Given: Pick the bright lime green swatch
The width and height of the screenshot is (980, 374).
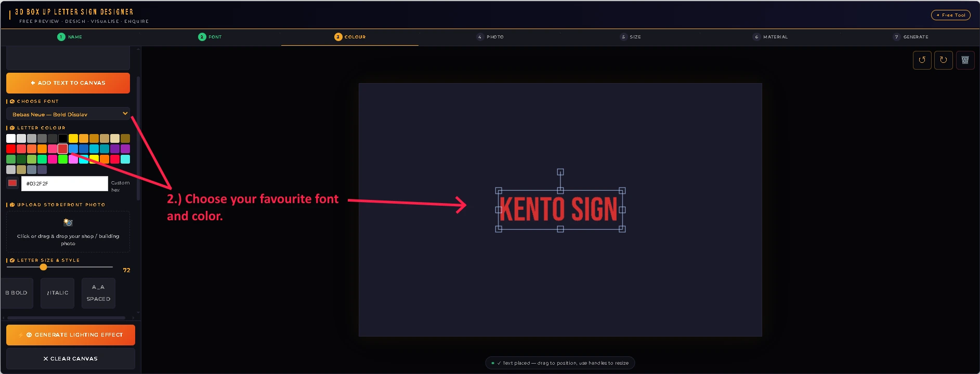Looking at the screenshot, I should pos(63,159).
